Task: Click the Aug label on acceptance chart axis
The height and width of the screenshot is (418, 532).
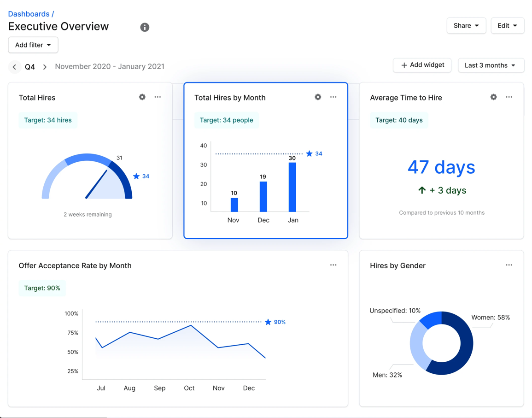Action: click(129, 388)
